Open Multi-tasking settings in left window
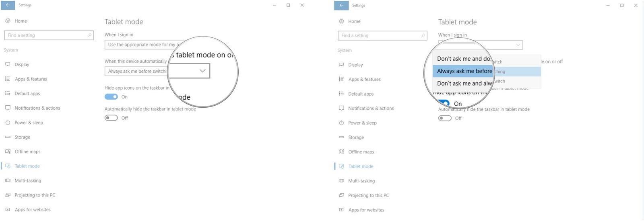The image size is (644, 221). pyautogui.click(x=28, y=180)
